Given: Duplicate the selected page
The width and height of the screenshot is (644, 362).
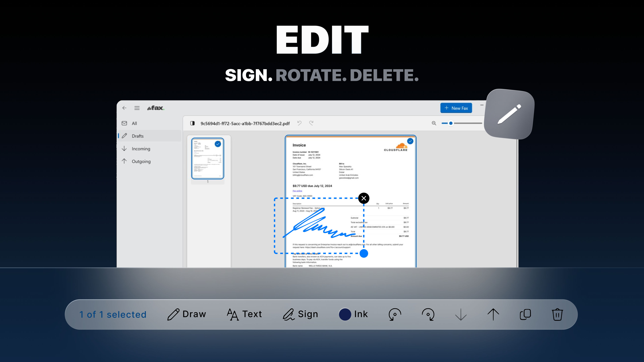Looking at the screenshot, I should 525,314.
